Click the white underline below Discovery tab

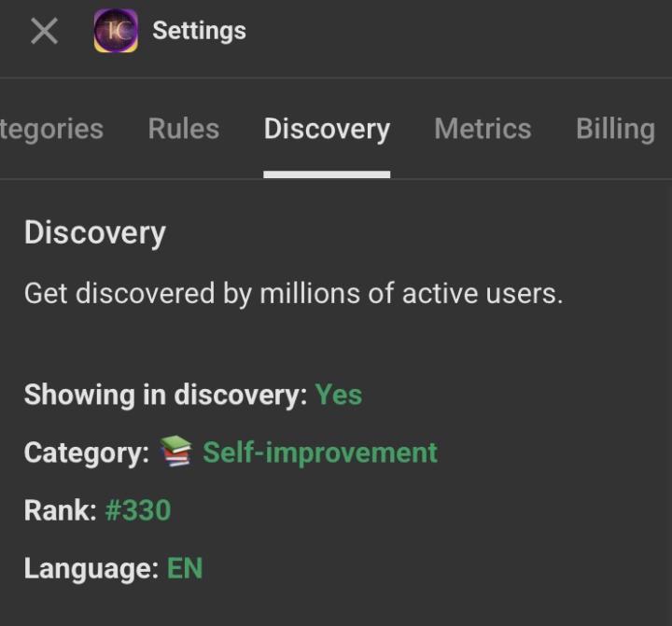pyautogui.click(x=327, y=174)
